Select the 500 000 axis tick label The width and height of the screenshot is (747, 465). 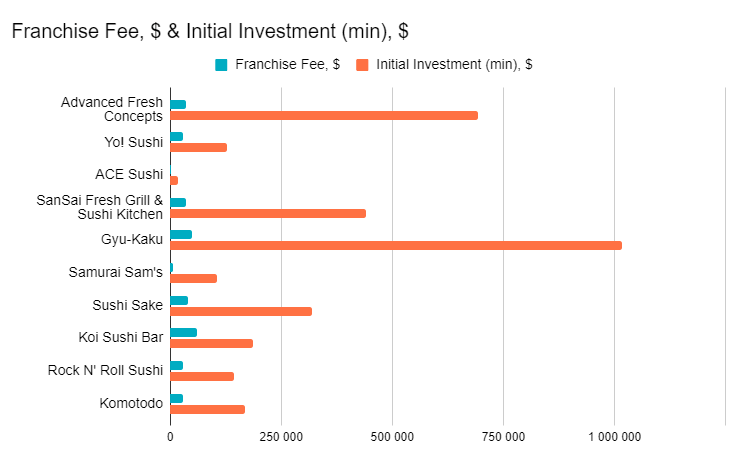[392, 437]
